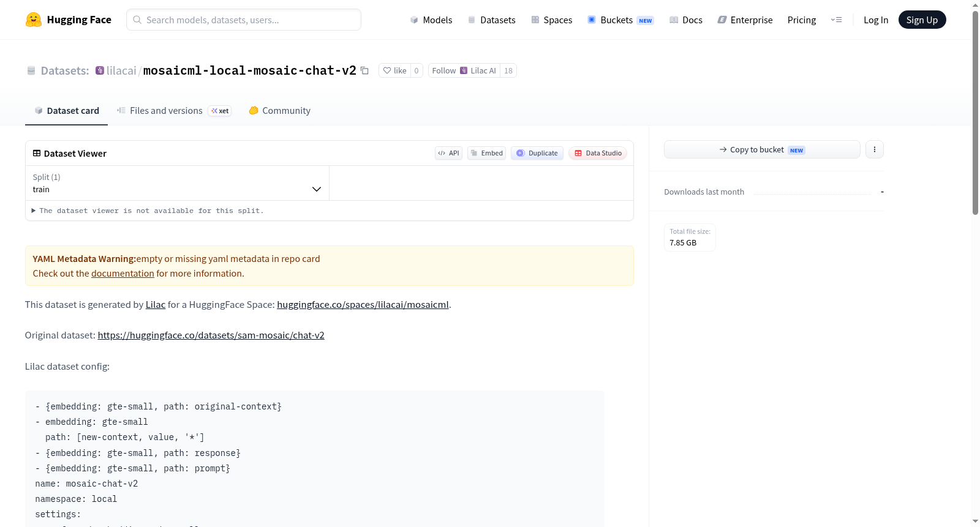Duplicate the dataset viewer

(x=537, y=153)
